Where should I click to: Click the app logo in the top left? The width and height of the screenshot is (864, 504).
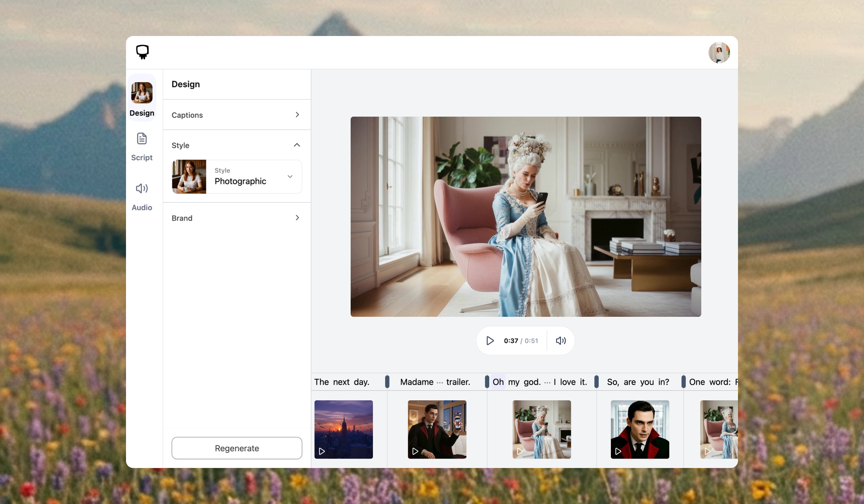click(142, 52)
